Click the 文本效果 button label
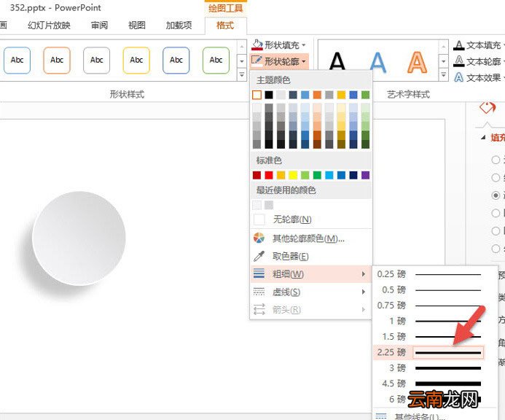505x420 pixels. (x=483, y=78)
